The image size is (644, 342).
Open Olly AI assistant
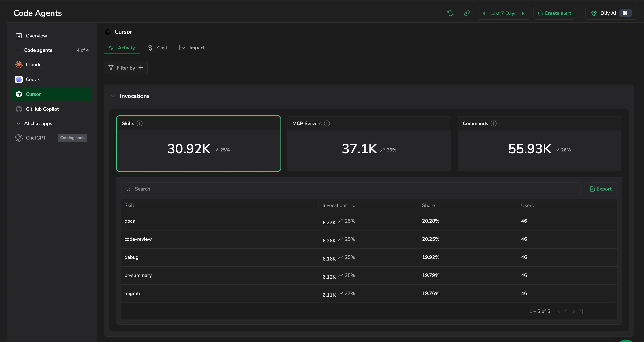point(611,13)
